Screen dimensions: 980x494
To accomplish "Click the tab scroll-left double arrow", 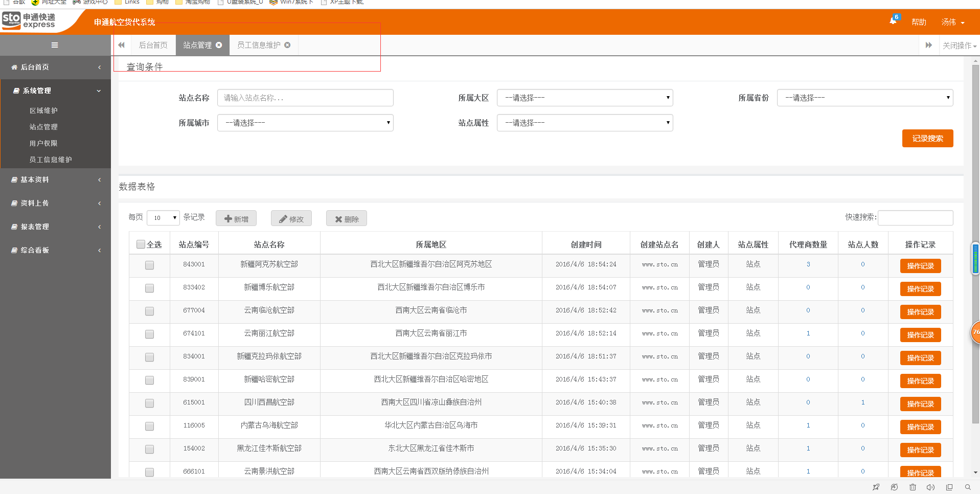I will [x=122, y=45].
